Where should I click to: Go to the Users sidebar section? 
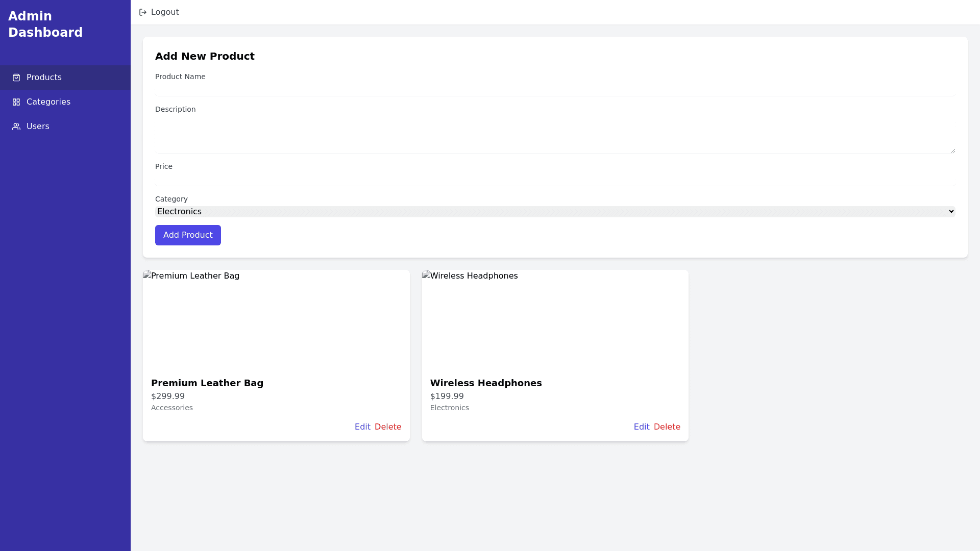(x=38, y=127)
